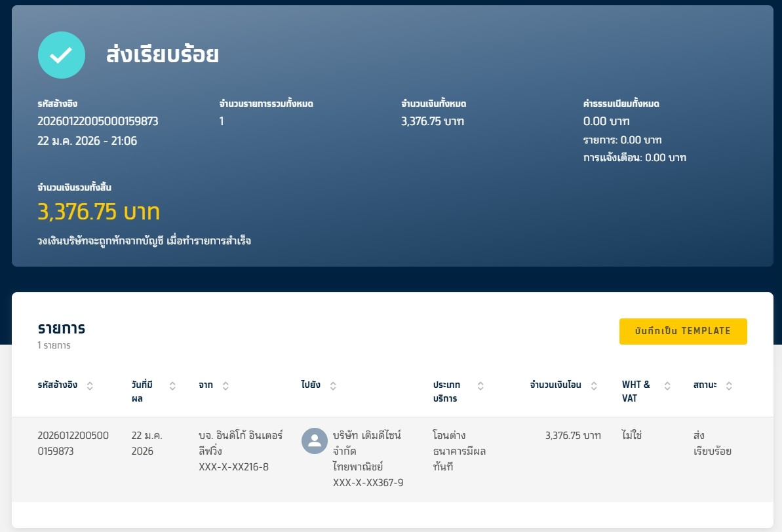Screen dimensions: 782x532
Task: Click sort arrows next to ไปยัง
Action: (x=333, y=386)
